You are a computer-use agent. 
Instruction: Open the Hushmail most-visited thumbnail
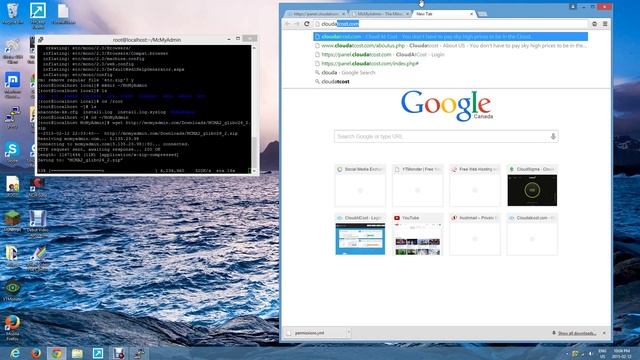475,235
